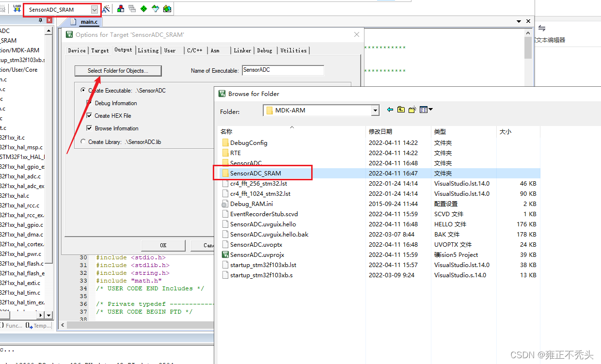Screen dimensions: 601x364
Task: Expand the MDK-ARM Folder combo box
Action: point(375,111)
